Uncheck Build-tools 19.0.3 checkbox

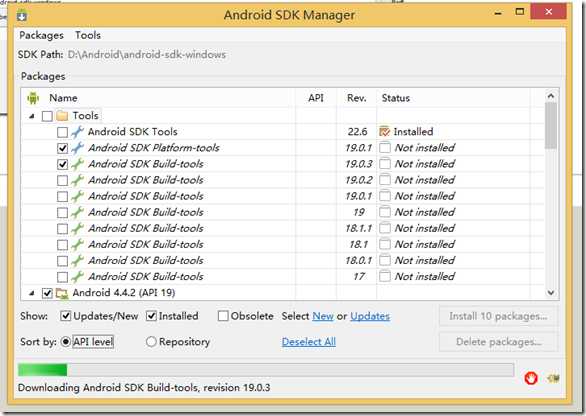(x=62, y=164)
